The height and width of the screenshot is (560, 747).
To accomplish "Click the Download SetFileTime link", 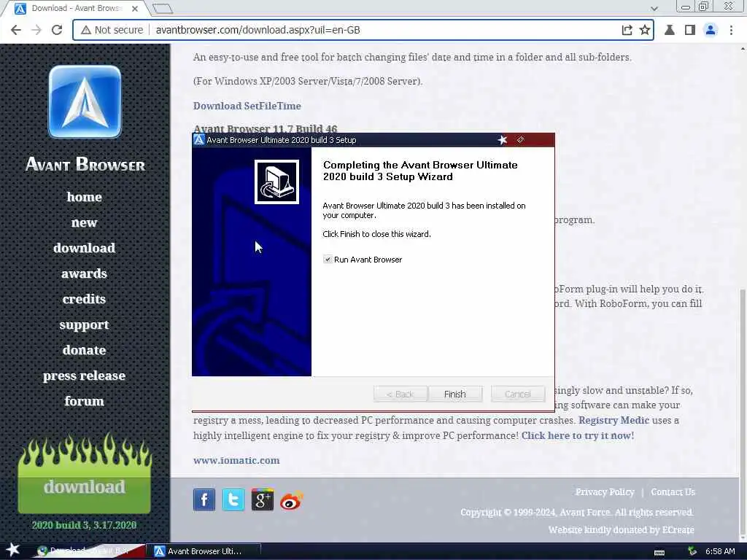I will coord(247,106).
